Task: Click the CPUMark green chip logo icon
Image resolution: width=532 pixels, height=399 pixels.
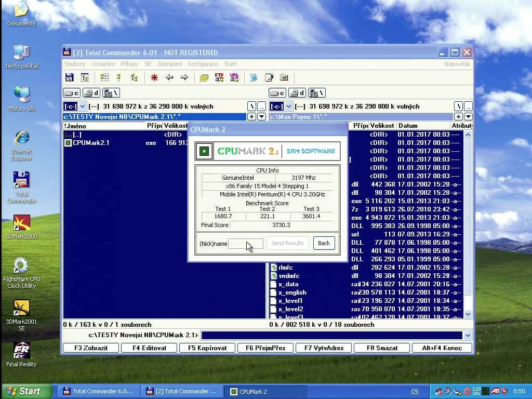Action: [x=204, y=151]
